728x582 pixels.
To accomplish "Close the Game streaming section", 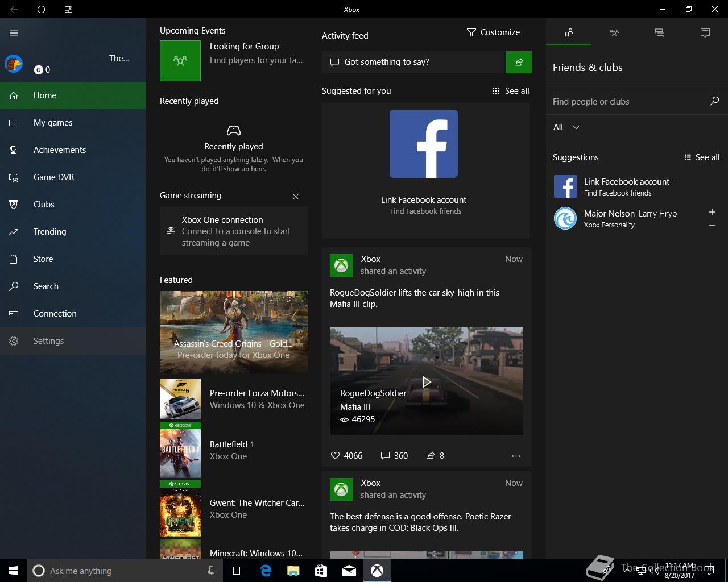I will coord(296,197).
